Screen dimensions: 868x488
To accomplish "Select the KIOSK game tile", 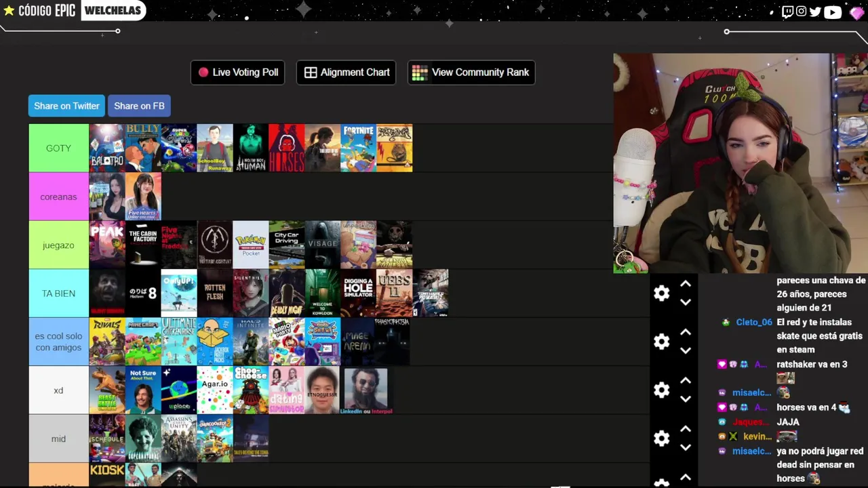I will click(107, 474).
